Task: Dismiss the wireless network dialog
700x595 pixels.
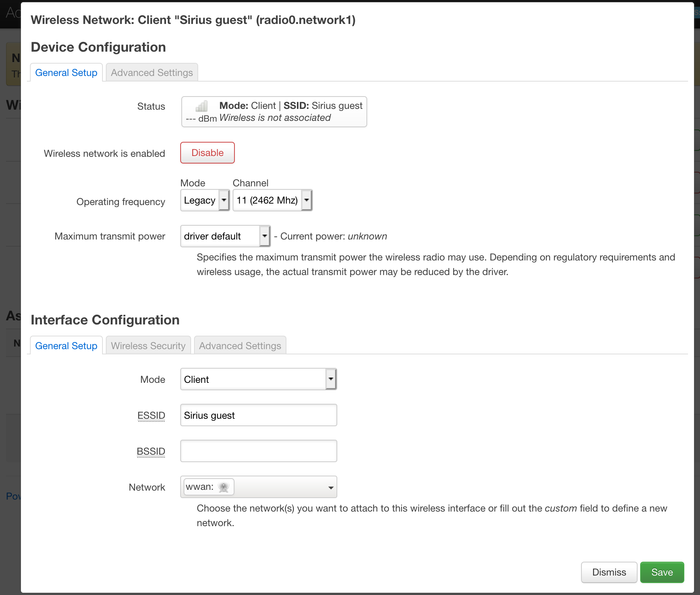Action: [609, 572]
